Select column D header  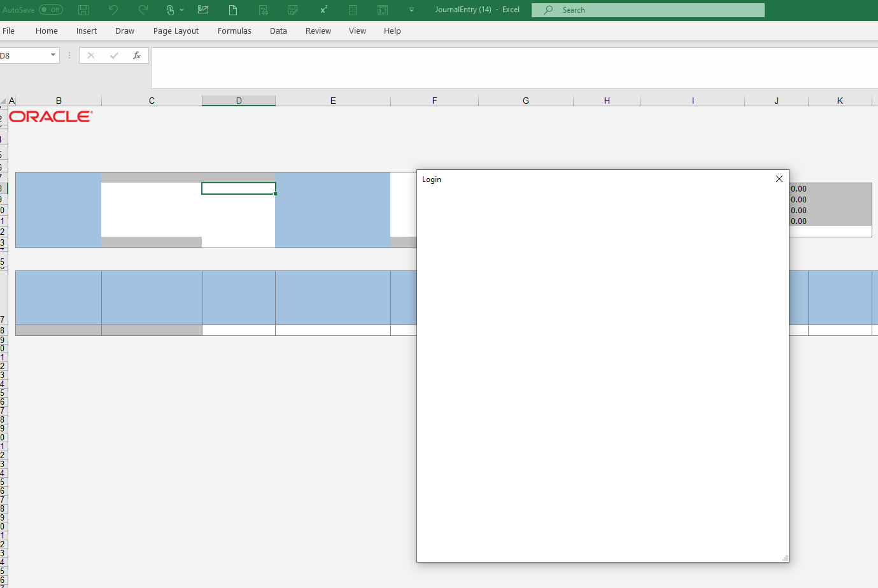[238, 100]
